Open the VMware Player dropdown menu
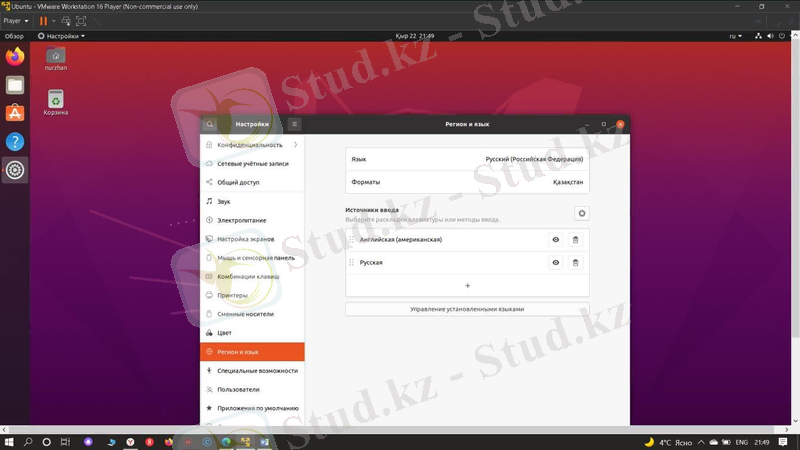This screenshot has height=450, width=800. [15, 21]
